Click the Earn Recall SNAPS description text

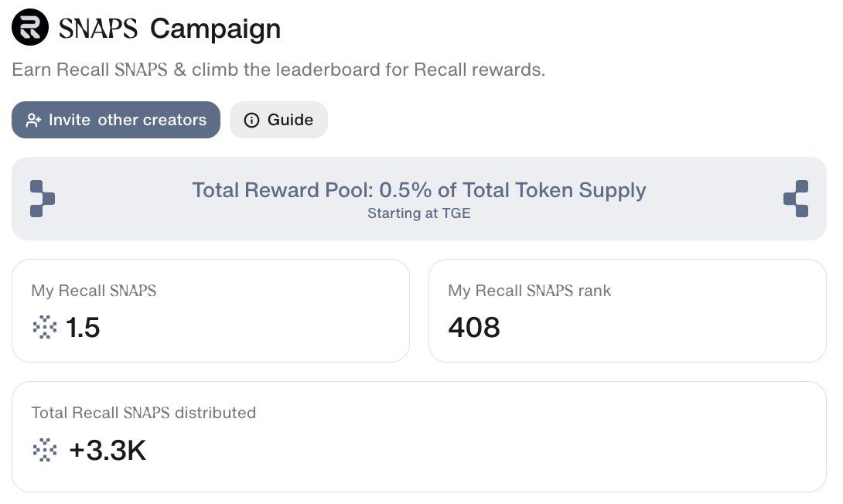(278, 70)
